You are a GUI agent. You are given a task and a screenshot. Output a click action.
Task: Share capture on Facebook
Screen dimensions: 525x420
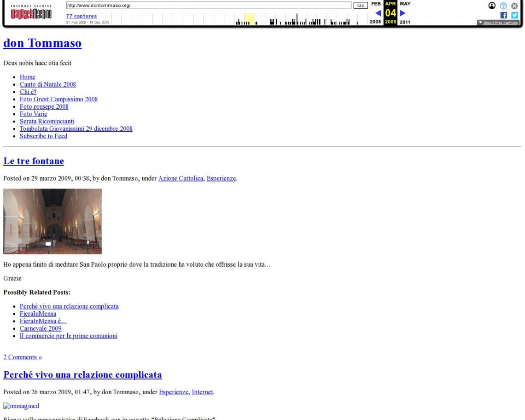coord(503,15)
